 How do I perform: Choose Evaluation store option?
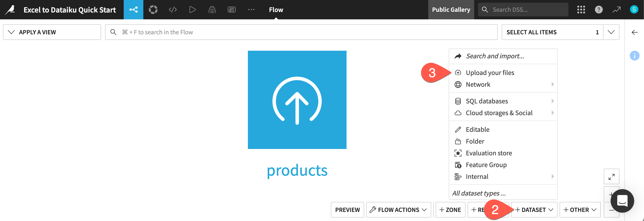point(503,153)
